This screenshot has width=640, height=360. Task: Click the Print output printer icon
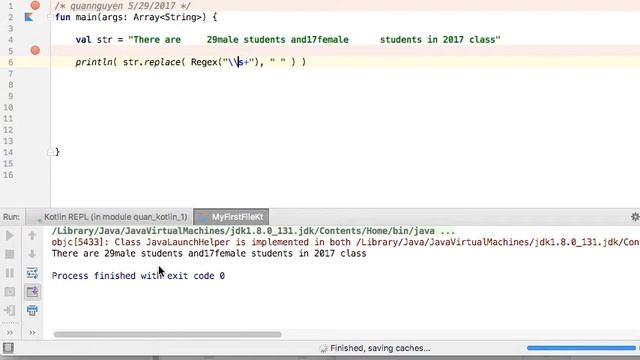point(32,311)
